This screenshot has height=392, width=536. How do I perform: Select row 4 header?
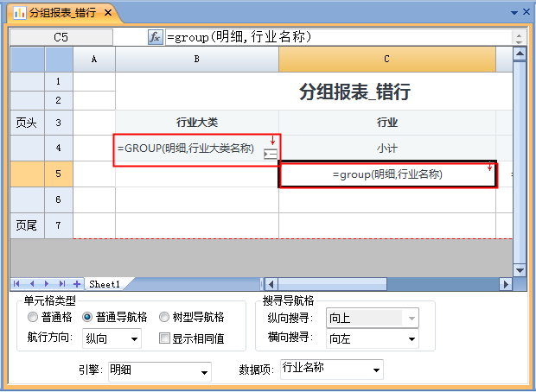(x=59, y=148)
